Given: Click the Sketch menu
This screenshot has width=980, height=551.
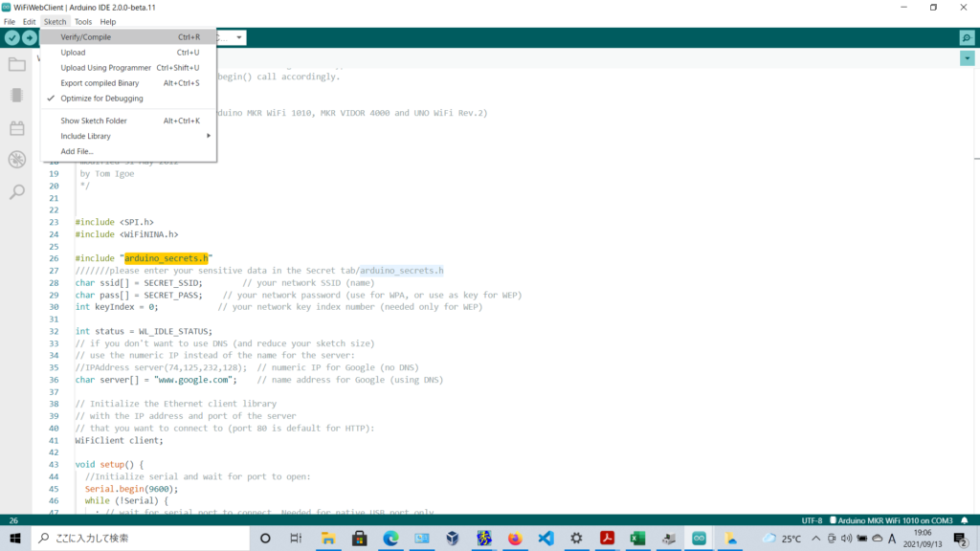Looking at the screenshot, I should (55, 21).
